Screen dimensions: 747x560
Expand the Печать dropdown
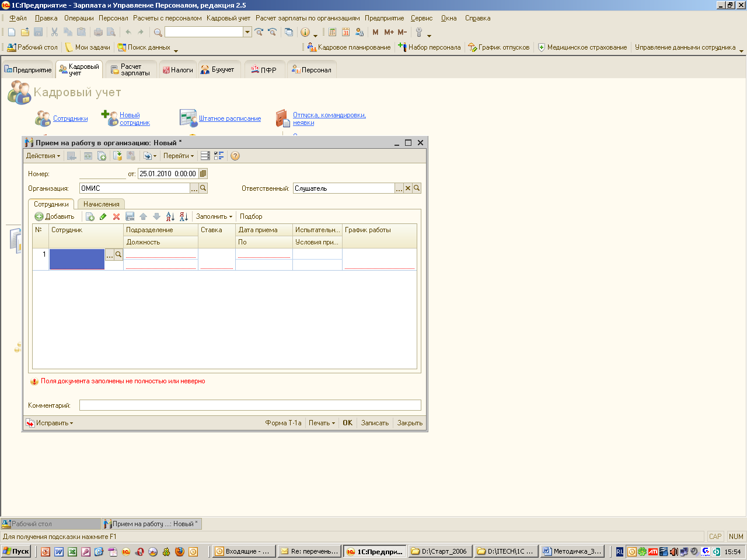coord(322,423)
